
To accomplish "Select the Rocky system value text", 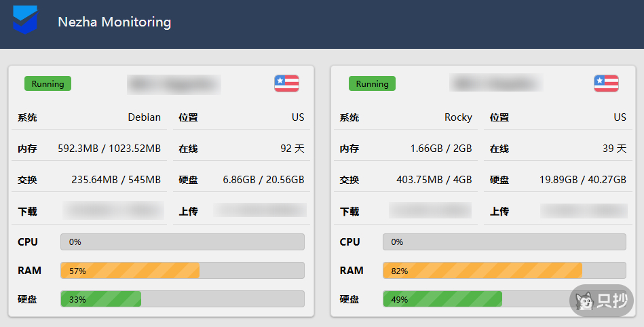I will tap(458, 117).
